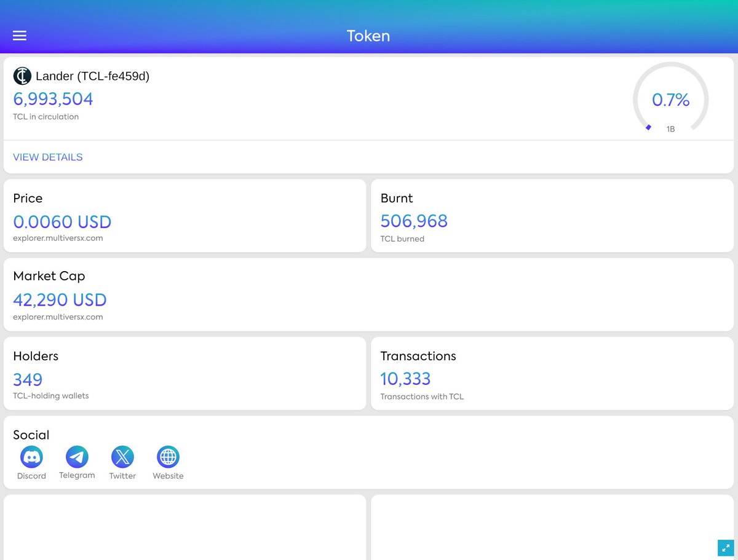Click the Telegram text label
The height and width of the screenshot is (560, 738).
pos(77,476)
